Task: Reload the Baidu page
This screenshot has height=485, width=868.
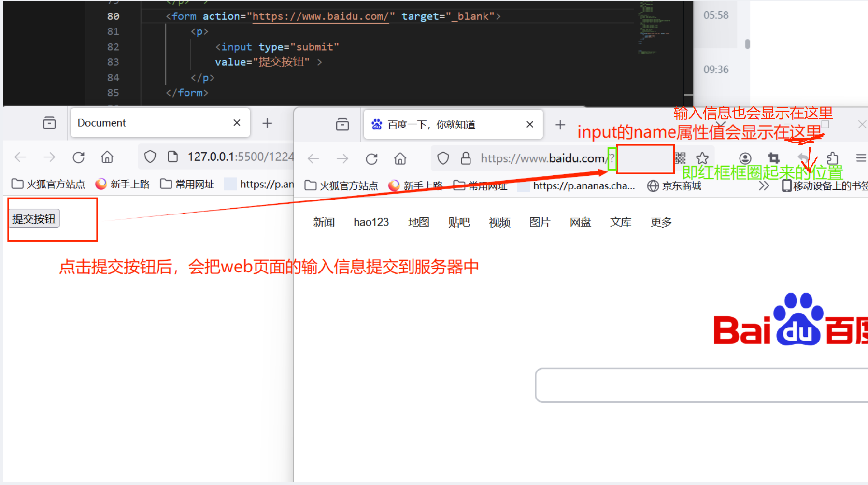Action: coord(371,158)
